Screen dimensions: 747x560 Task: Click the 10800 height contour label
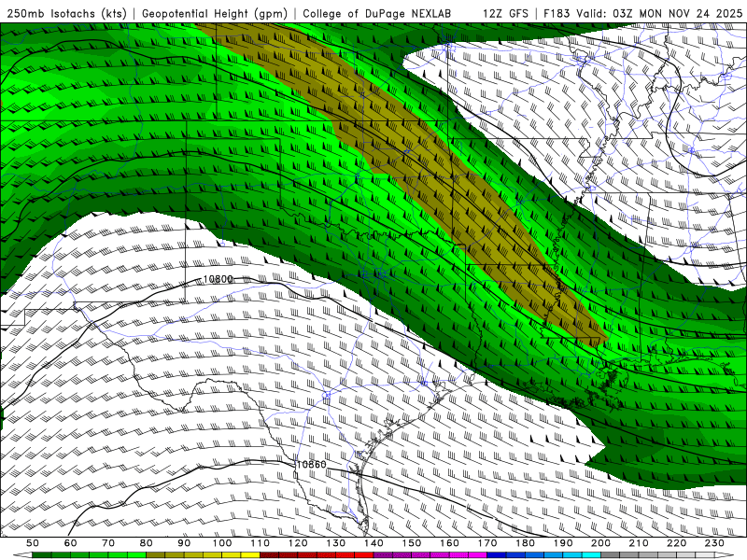(x=218, y=279)
